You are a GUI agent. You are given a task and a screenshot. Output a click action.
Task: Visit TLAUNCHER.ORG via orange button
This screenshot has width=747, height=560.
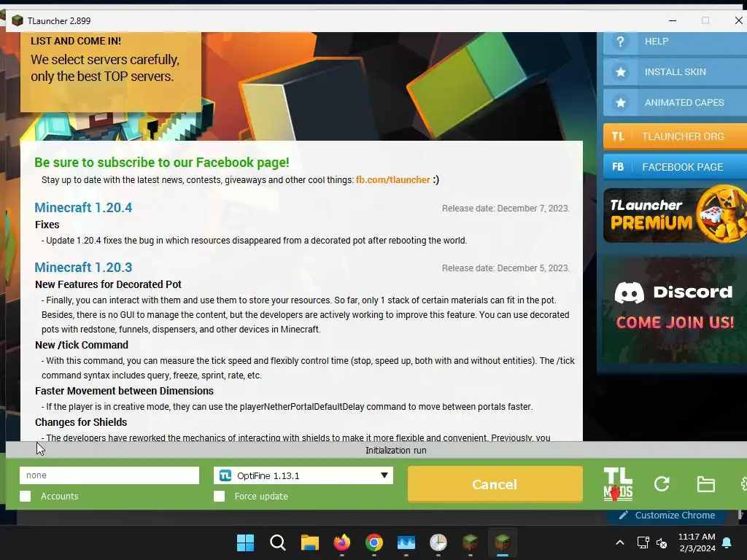pos(675,136)
